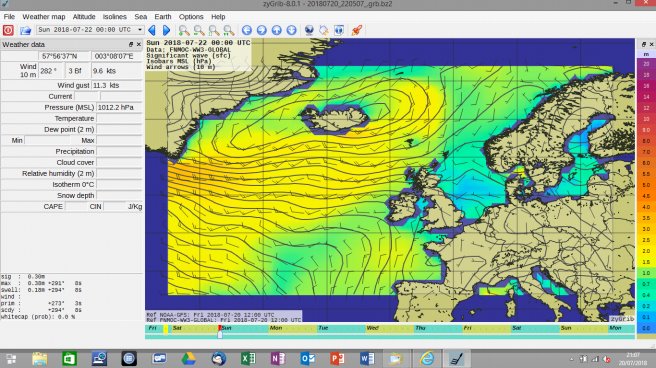The image size is (656, 368).
Task: Click the globe map icon in toolbar
Action: [x=309, y=30]
